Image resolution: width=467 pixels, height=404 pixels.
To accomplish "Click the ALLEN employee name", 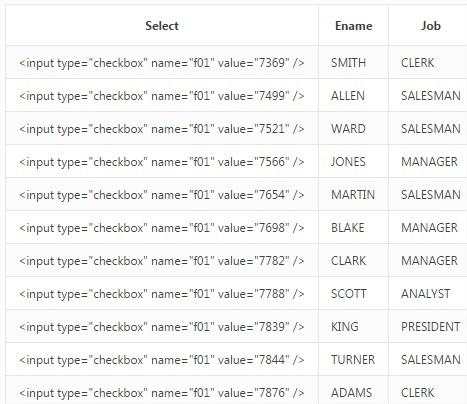I will coord(348,96).
